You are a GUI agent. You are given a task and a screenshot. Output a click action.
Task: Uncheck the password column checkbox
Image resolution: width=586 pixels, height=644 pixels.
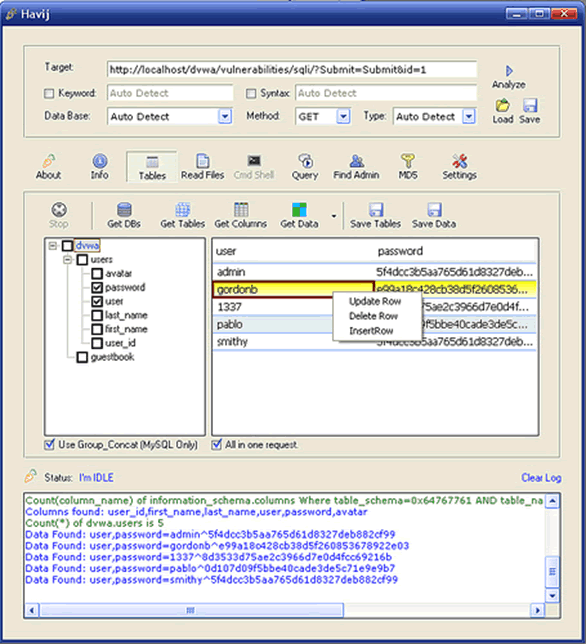pos(97,288)
